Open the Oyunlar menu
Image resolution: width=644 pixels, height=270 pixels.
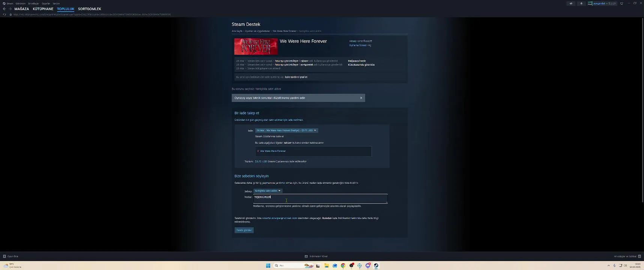coord(46,3)
